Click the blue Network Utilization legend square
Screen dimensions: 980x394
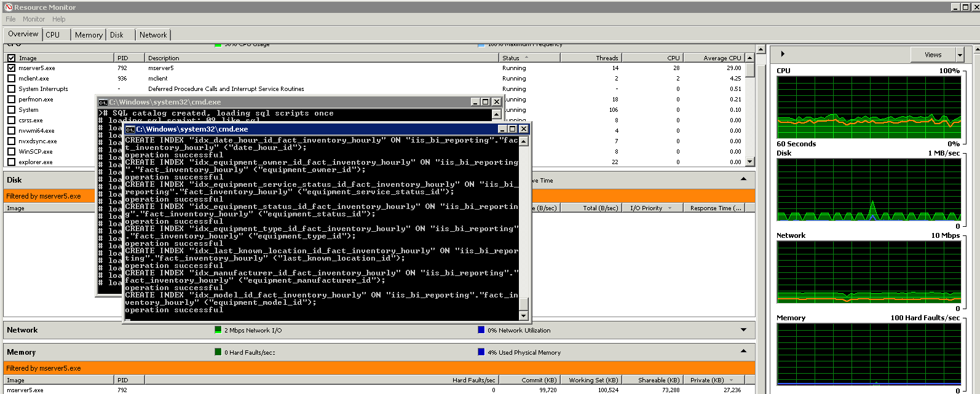coord(481,330)
